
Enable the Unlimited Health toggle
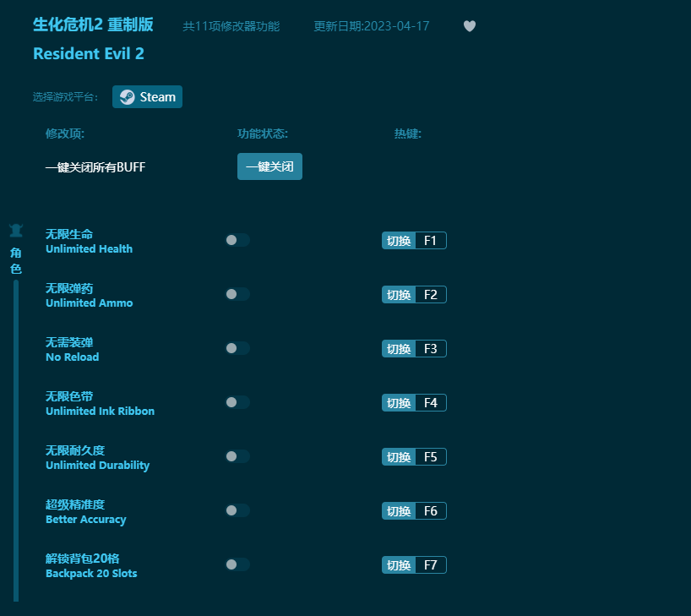237,240
